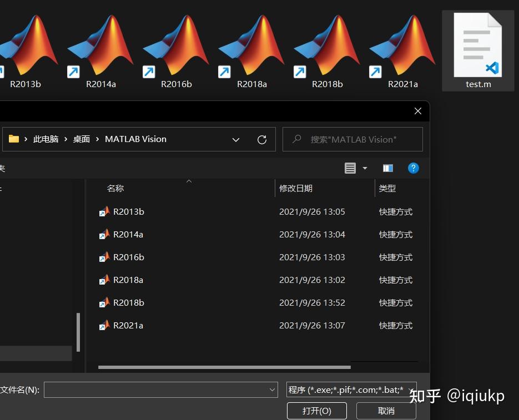Click MATLAB Vision breadcrumb segment
The image size is (519, 420).
coord(135,139)
